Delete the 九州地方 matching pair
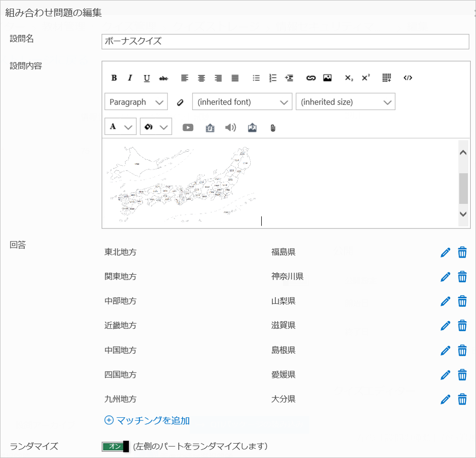476x458 pixels. coord(462,399)
